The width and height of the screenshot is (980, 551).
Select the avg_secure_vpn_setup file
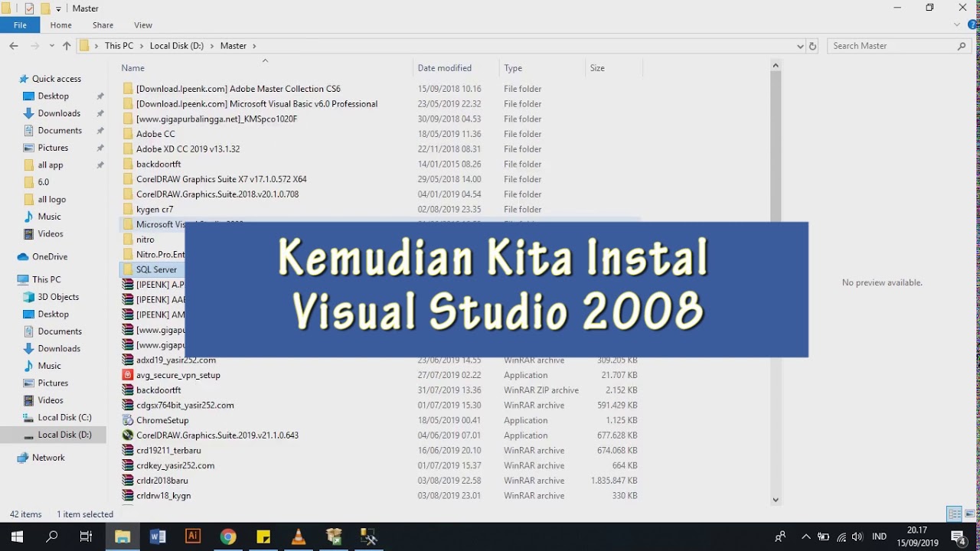[178, 375]
